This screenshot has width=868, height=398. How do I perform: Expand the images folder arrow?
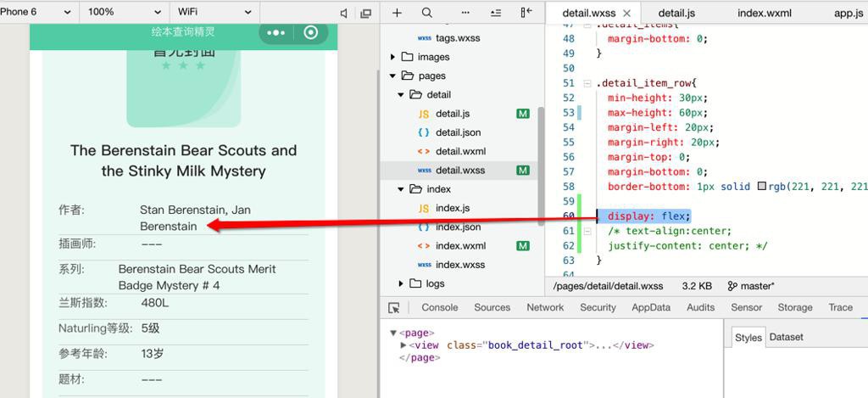(392, 57)
